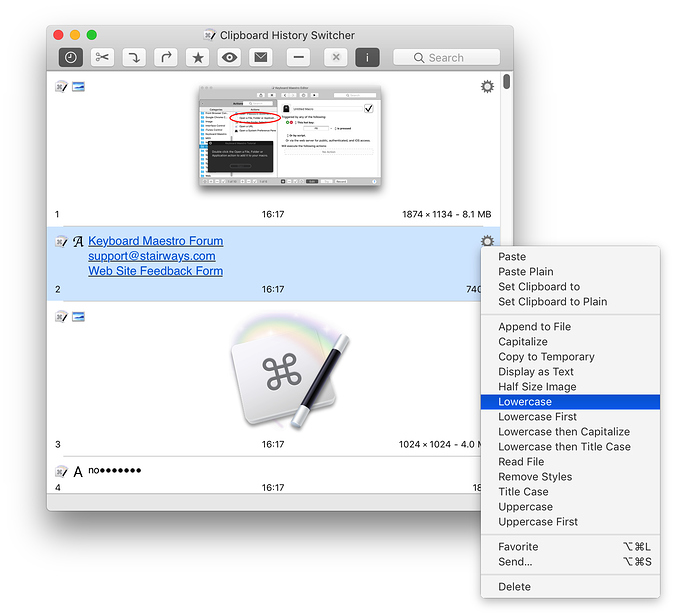The width and height of the screenshot is (685, 615).
Task: Choose Half Size Image
Action: tap(570, 387)
